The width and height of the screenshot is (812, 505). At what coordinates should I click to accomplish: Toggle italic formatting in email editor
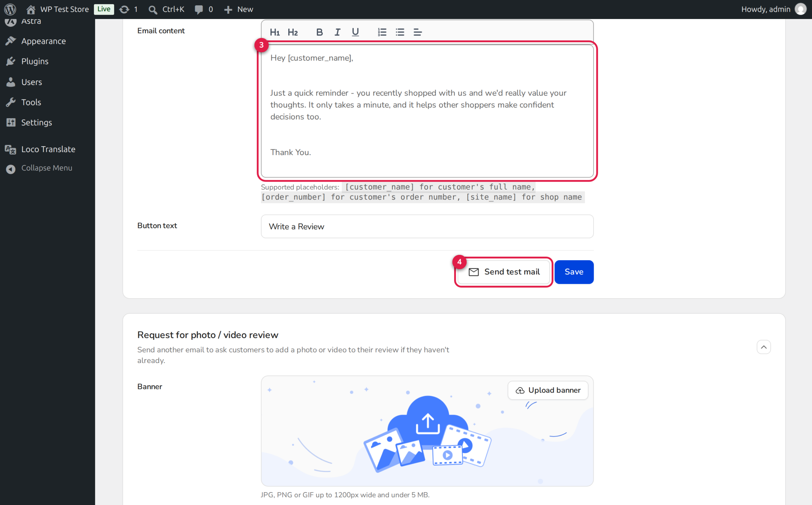pos(337,32)
